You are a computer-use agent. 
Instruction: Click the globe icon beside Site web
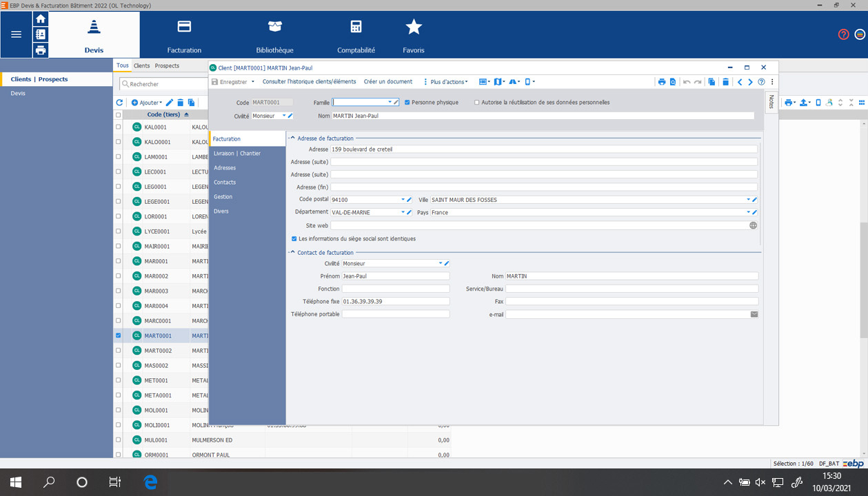753,225
